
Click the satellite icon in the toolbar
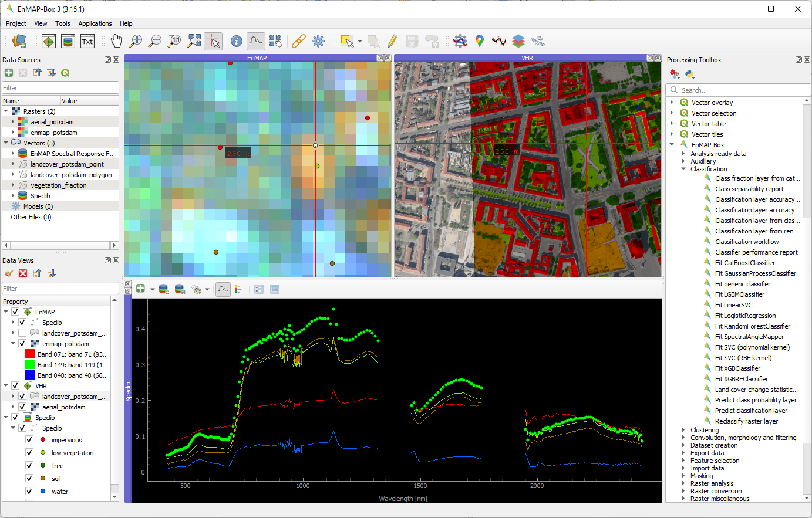(537, 41)
